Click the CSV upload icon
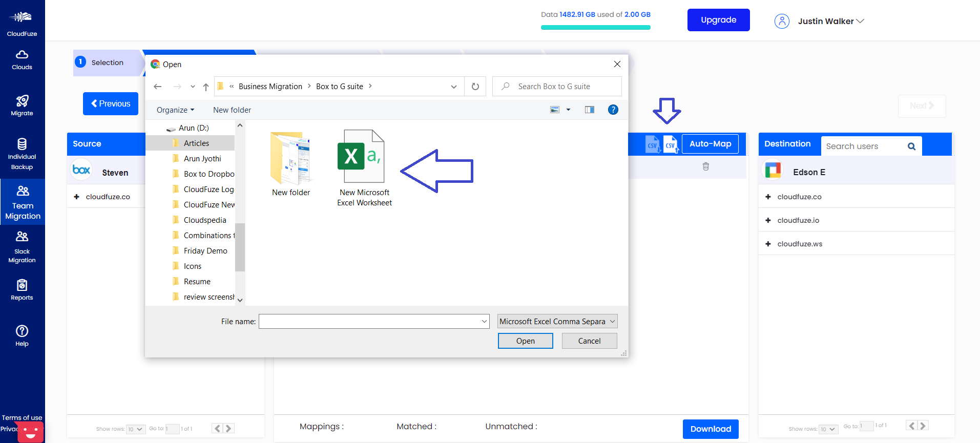The height and width of the screenshot is (443, 980). coord(671,144)
